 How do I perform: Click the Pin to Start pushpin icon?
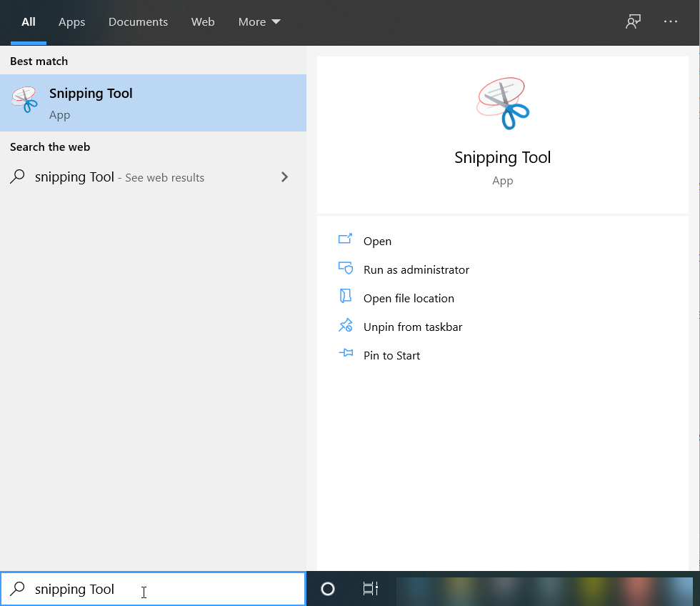346,354
